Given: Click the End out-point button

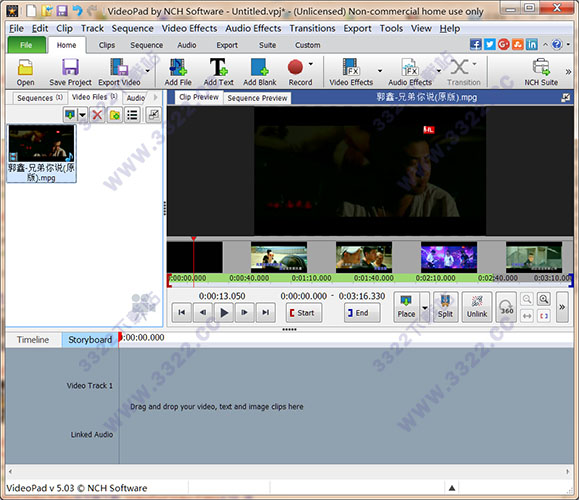Looking at the screenshot, I should point(362,313).
